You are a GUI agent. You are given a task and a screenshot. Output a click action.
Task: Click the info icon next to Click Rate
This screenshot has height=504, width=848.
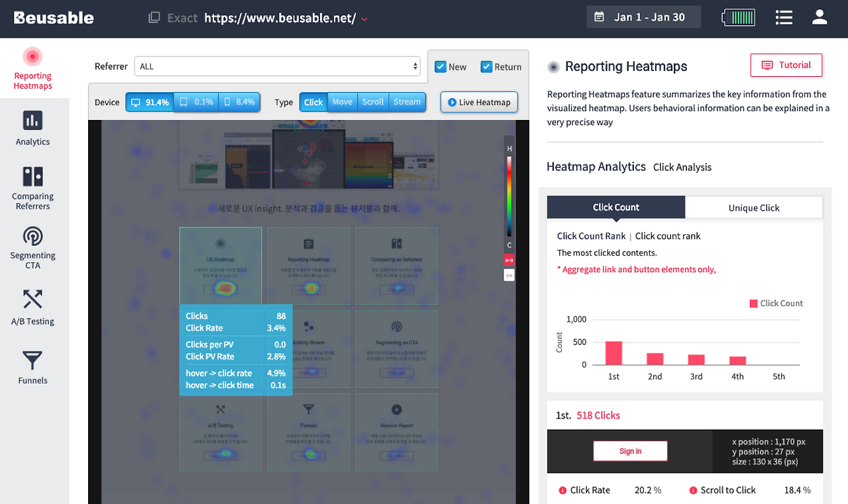point(562,490)
